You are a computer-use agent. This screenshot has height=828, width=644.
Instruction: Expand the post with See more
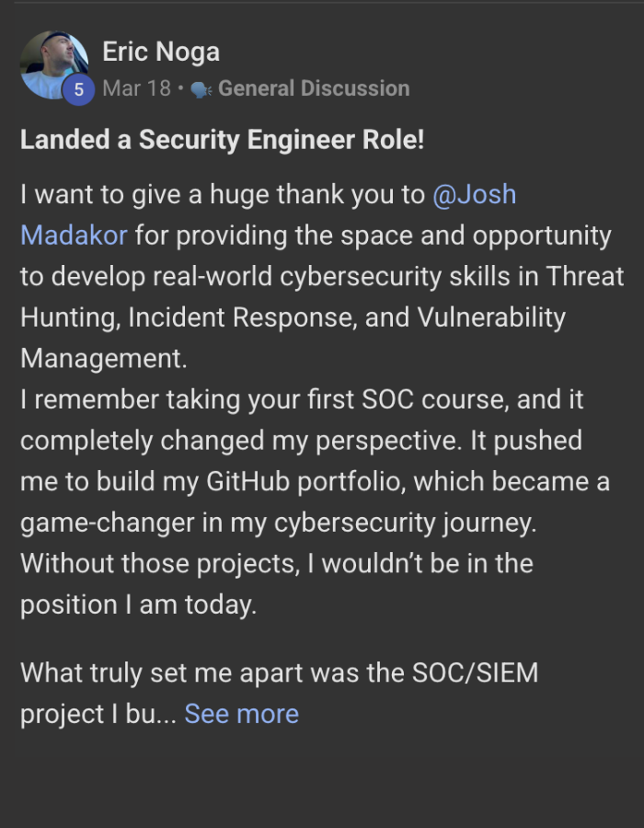coord(242,714)
